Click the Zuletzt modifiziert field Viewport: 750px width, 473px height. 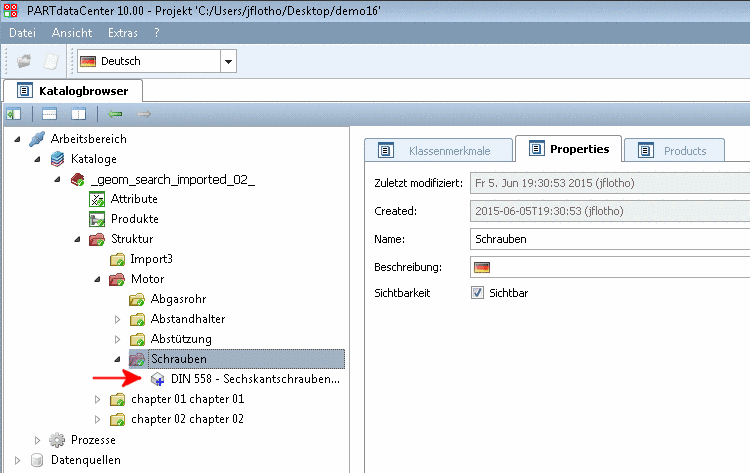pos(610,183)
